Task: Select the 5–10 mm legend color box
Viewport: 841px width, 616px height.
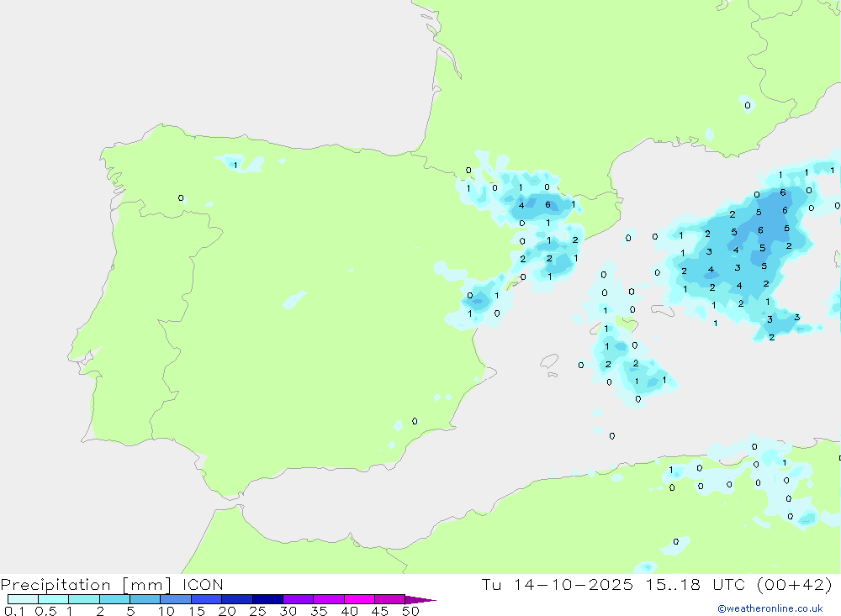Action: (x=145, y=599)
